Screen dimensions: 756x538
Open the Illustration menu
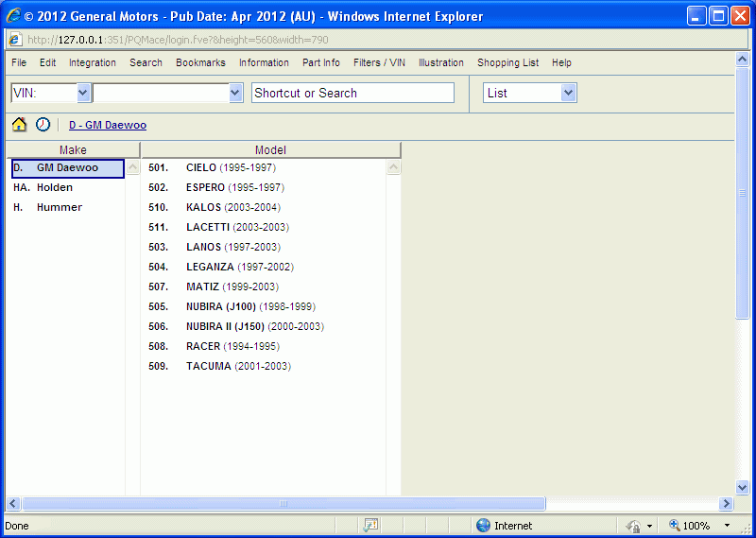tap(441, 62)
